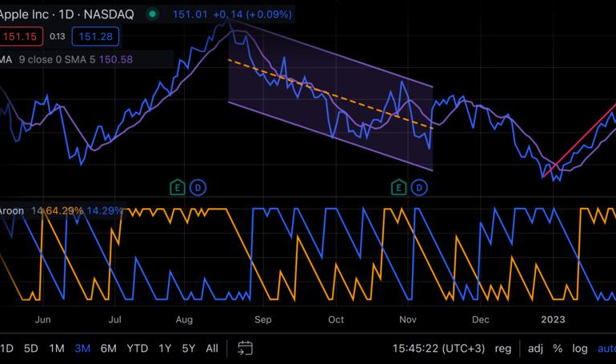Open the November dividend D marker
This screenshot has height=364, width=616.
(x=419, y=188)
